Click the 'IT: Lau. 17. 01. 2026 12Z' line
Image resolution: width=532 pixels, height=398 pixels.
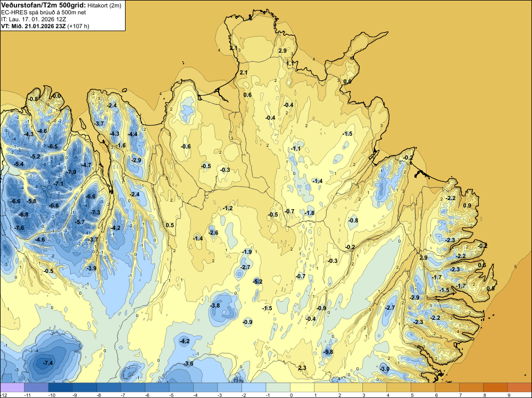pos(34,19)
